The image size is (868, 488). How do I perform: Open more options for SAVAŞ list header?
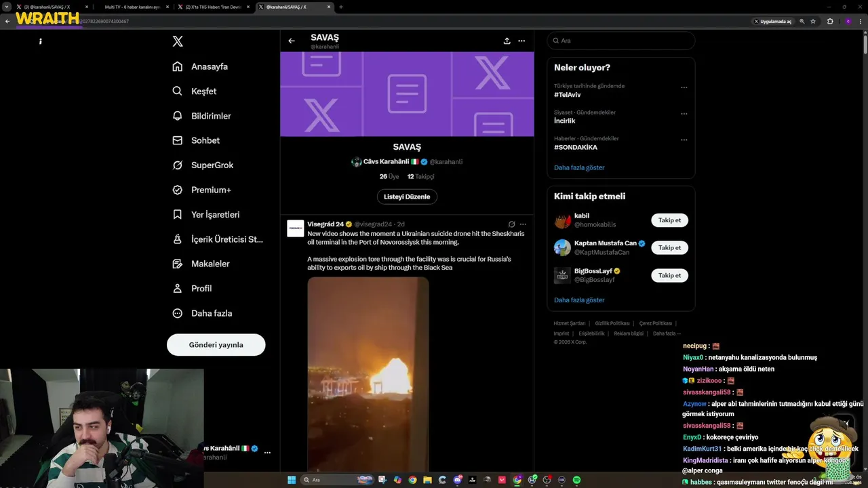[x=521, y=41]
